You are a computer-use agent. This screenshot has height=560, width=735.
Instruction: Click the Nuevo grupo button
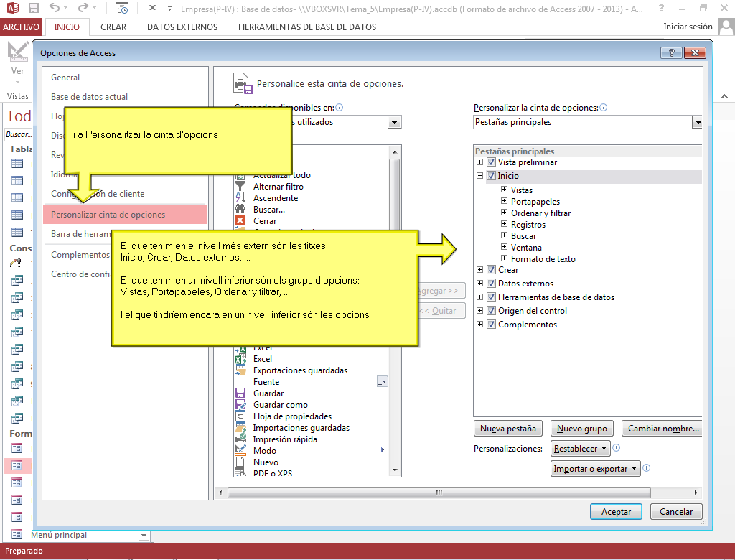(x=581, y=428)
